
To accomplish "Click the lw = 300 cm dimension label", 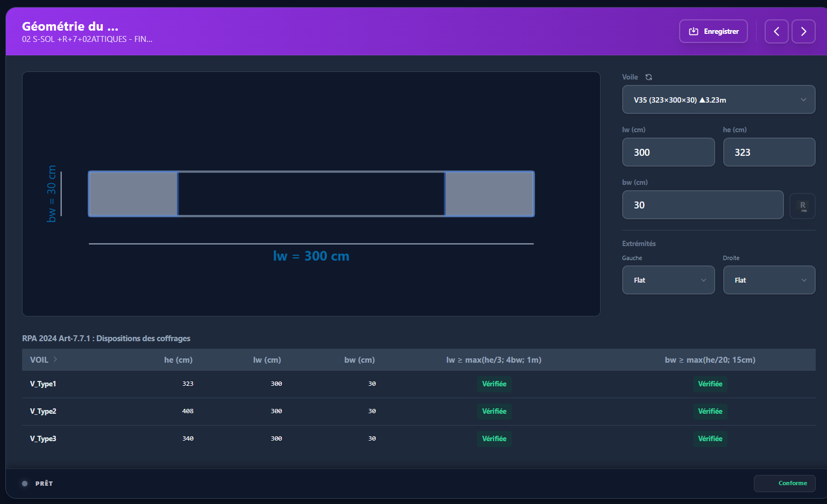I will [311, 256].
